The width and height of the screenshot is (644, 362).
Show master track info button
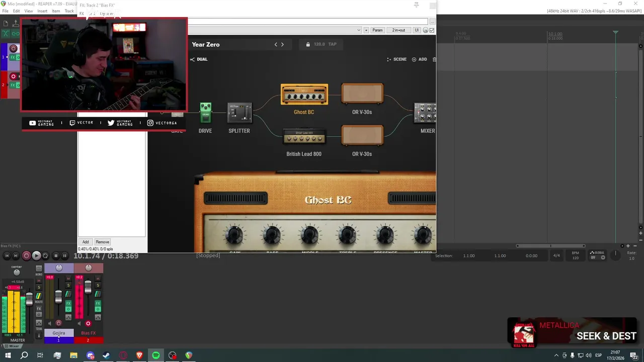39,335
